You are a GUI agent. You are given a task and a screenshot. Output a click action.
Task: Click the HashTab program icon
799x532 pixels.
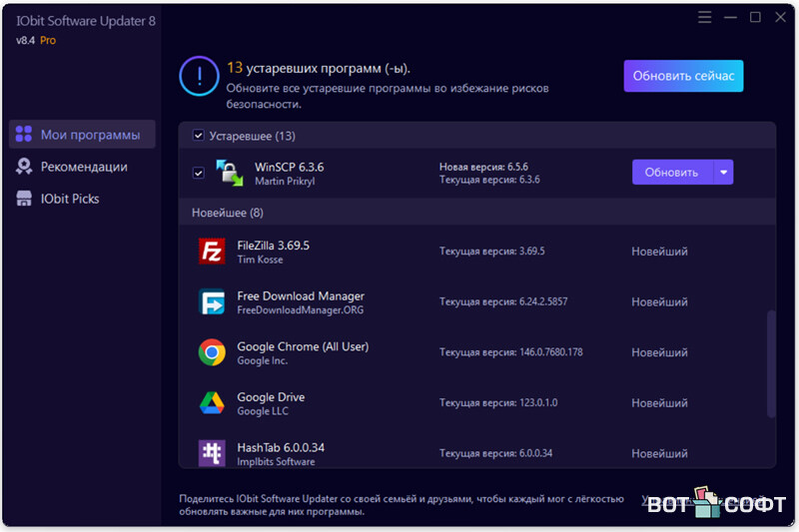coord(212,453)
